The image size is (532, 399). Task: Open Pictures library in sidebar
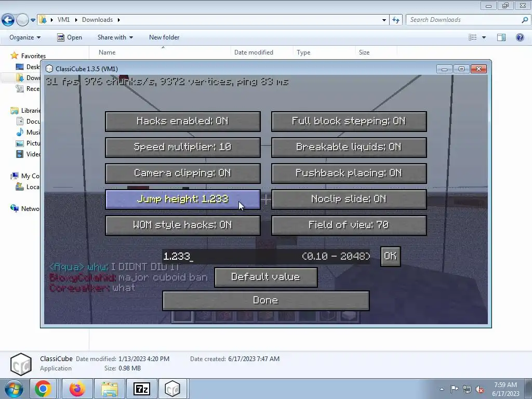pos(28,143)
